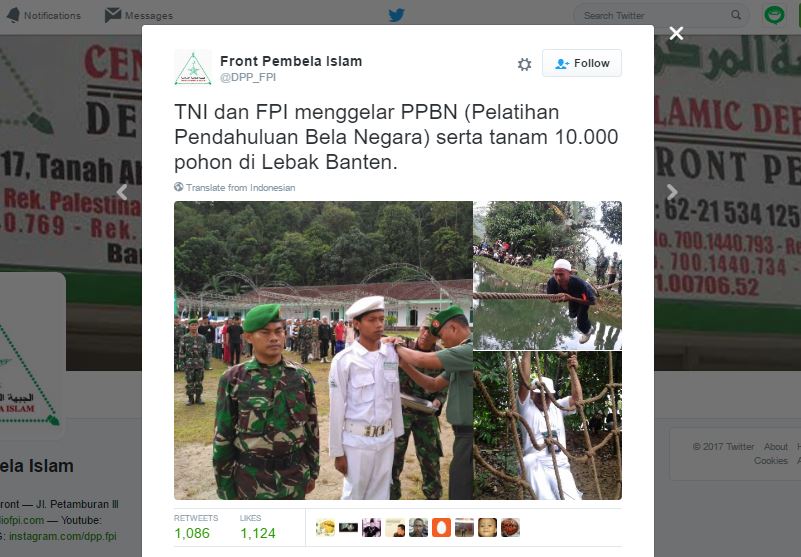Open the rope crossing over water photo

(x=548, y=275)
